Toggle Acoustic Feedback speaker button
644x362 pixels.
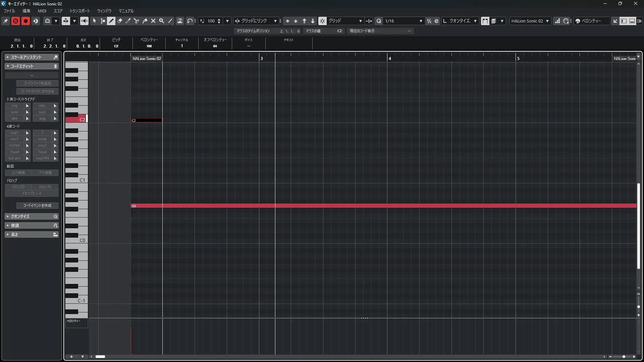tap(84, 21)
